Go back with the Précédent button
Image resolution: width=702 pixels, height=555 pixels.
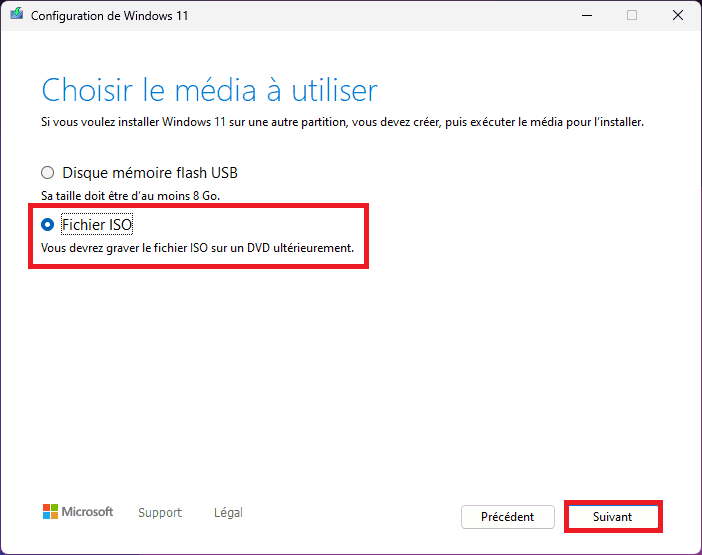point(508,517)
